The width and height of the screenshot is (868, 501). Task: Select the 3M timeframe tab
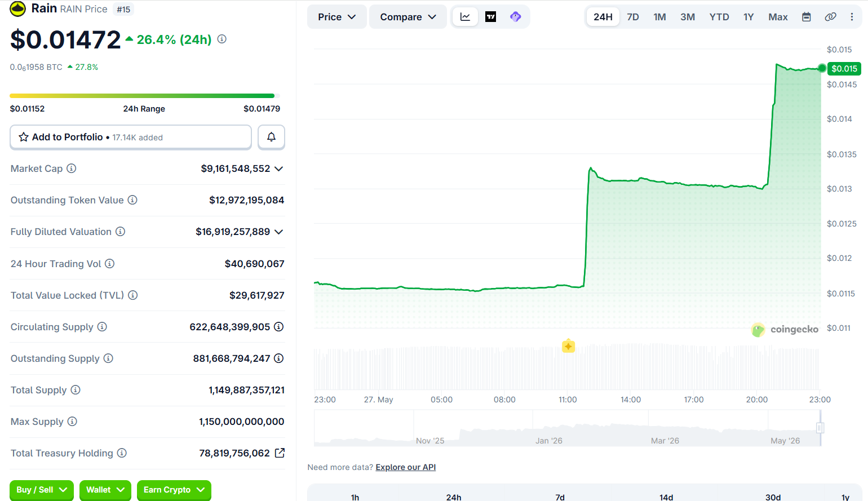pyautogui.click(x=688, y=17)
